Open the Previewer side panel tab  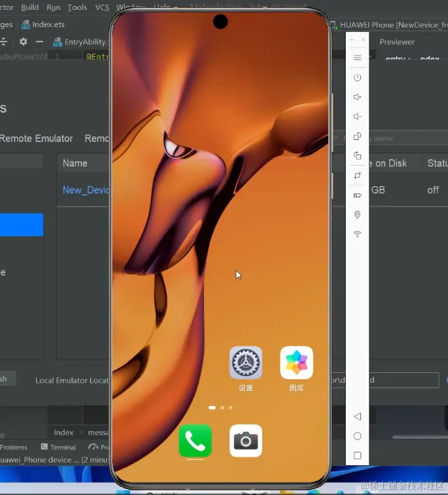[x=397, y=42]
